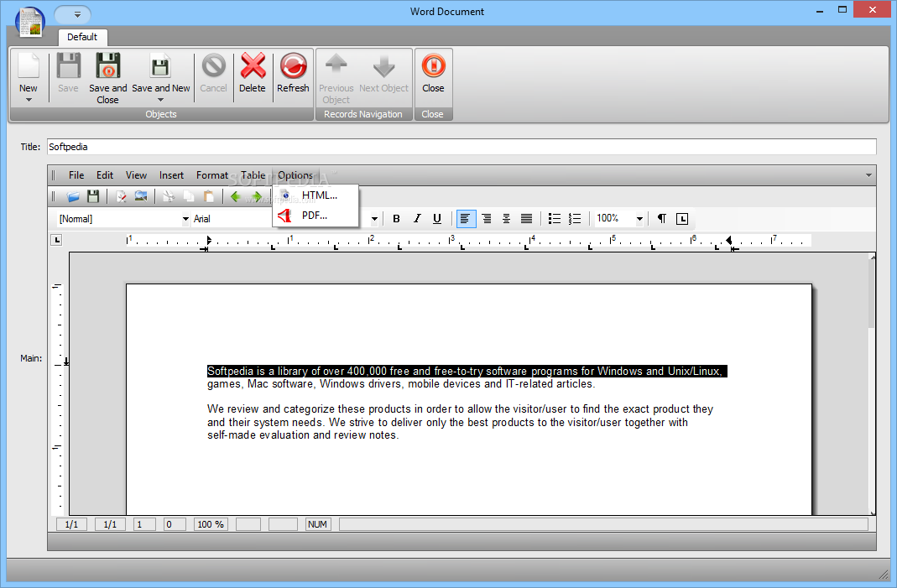Click the numbered list icon
This screenshot has height=588, width=897.
coord(575,218)
